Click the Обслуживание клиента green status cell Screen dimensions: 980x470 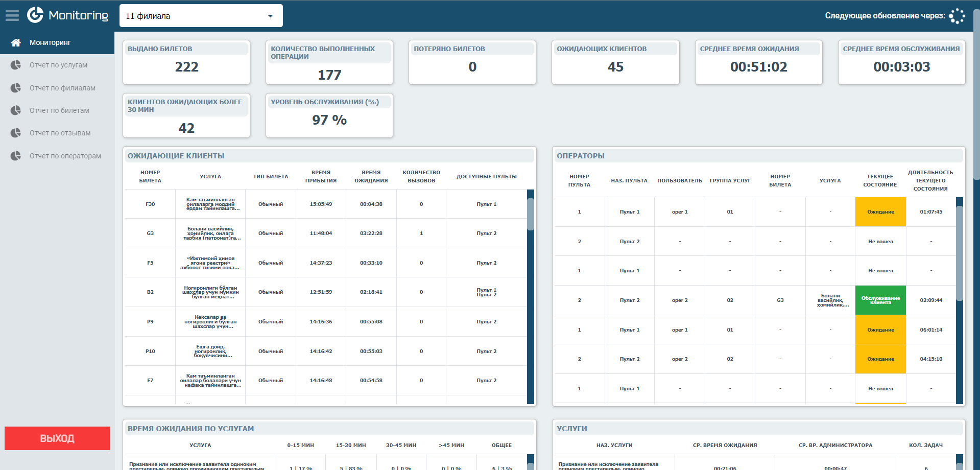pos(880,300)
